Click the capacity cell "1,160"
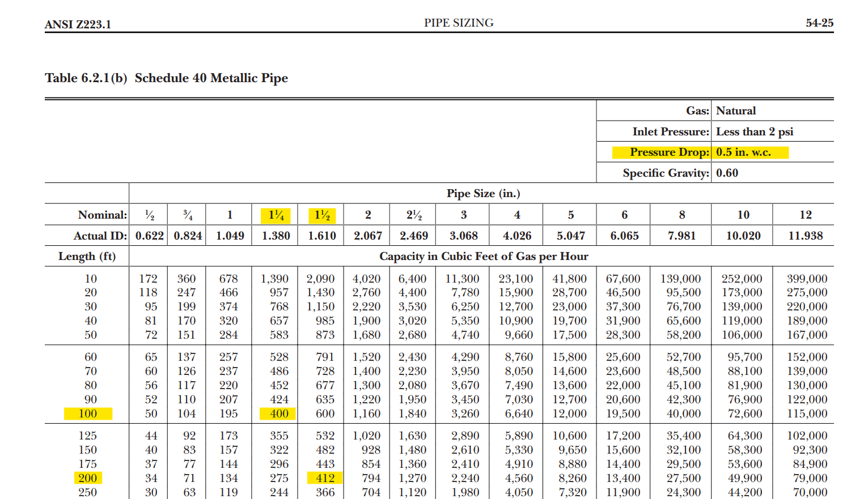 [366, 413]
